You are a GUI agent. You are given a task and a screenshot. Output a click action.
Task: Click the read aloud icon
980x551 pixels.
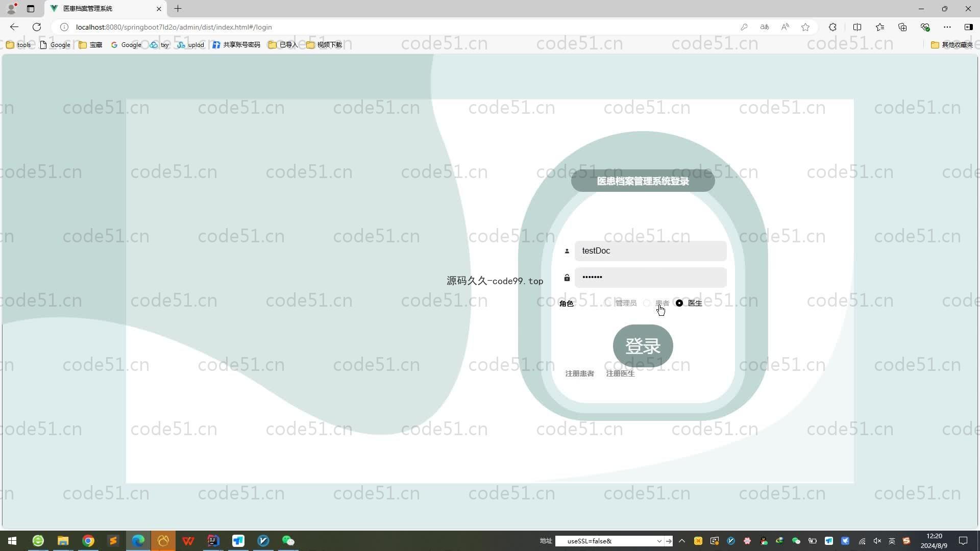(x=785, y=27)
